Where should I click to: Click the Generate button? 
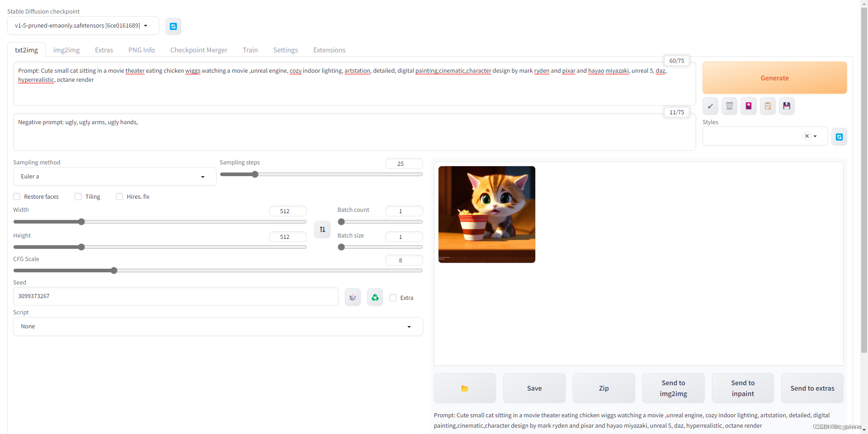[774, 78]
